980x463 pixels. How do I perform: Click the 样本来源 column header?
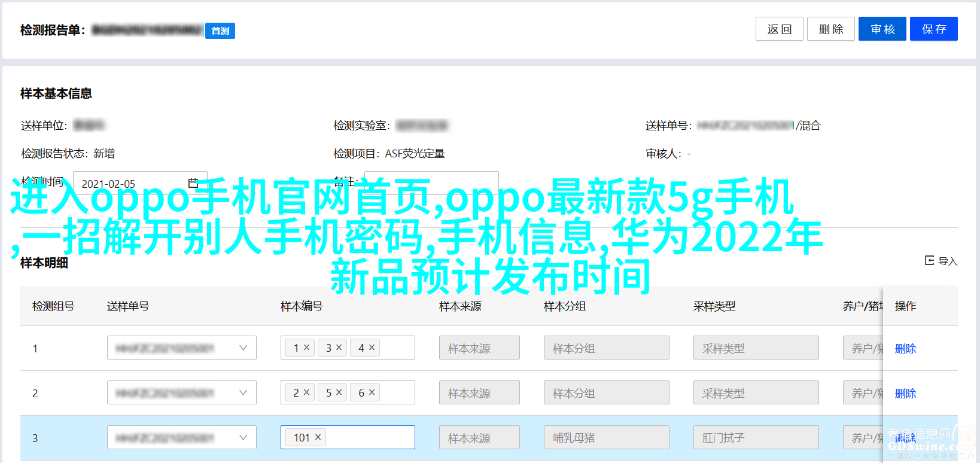[x=460, y=306]
